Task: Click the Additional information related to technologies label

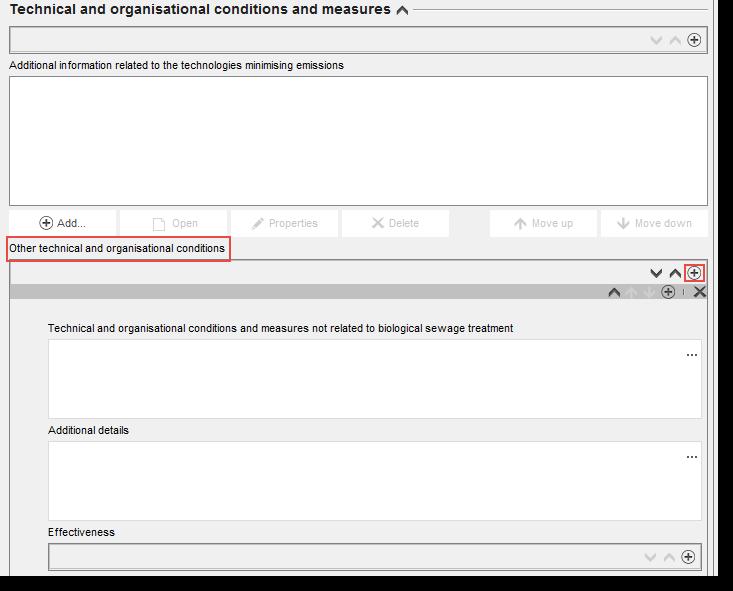Action: coord(176,65)
